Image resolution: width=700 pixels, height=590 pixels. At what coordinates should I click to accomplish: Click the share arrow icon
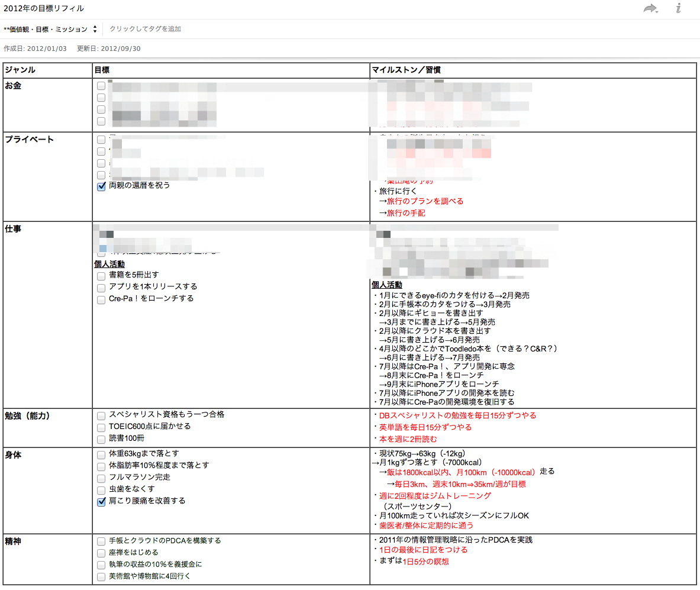(x=650, y=8)
